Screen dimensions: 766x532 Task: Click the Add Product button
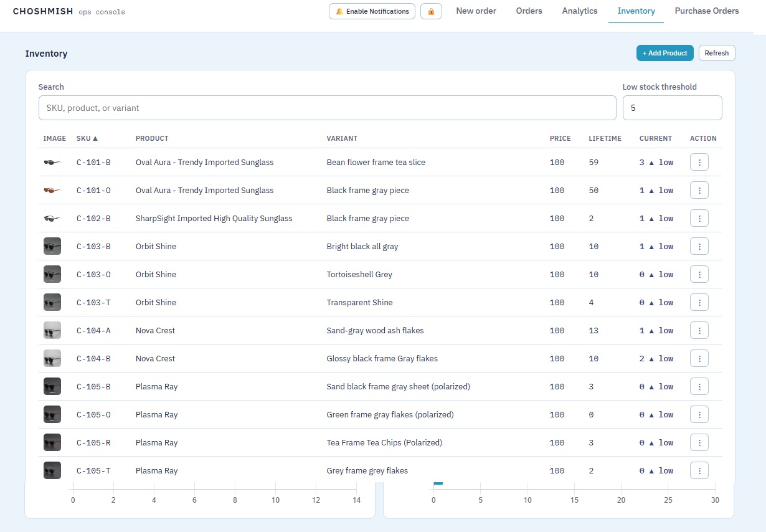(664, 53)
